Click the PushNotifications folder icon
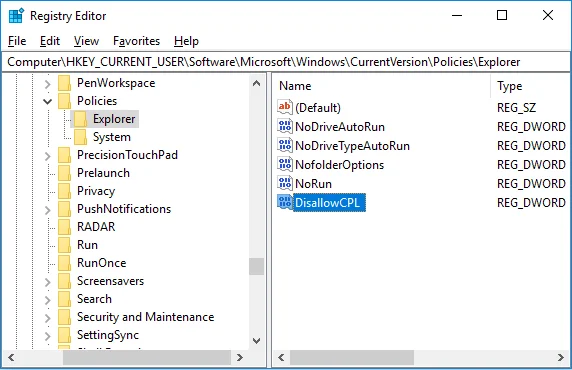This screenshot has height=370, width=572. [65, 209]
